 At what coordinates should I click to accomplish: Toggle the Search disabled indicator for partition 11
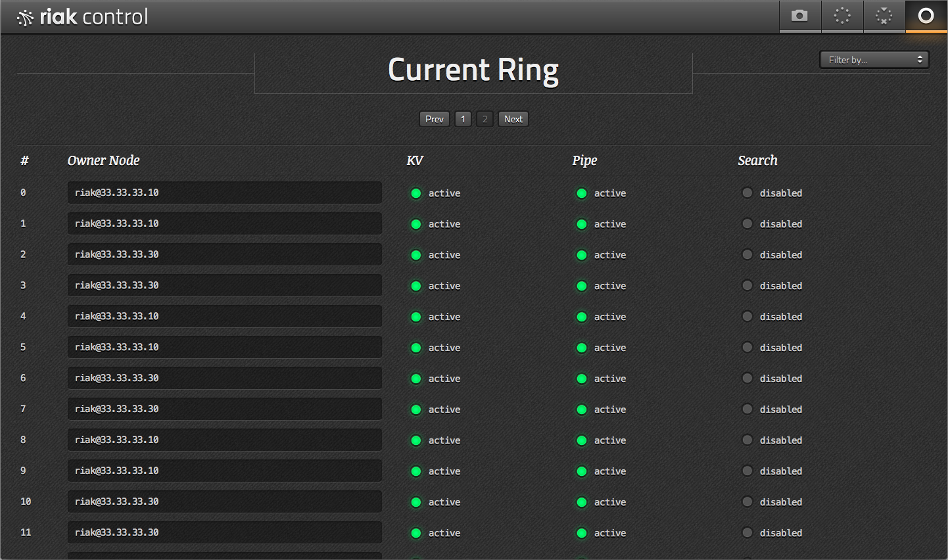(x=747, y=532)
